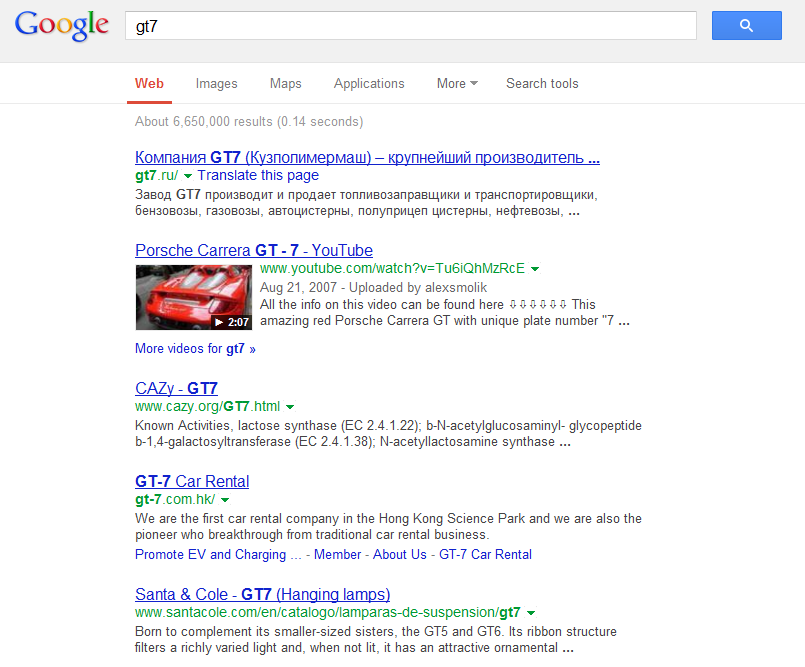Screen dimensions: 805x667
Task: Click the search box containing gt7
Action: tap(411, 26)
